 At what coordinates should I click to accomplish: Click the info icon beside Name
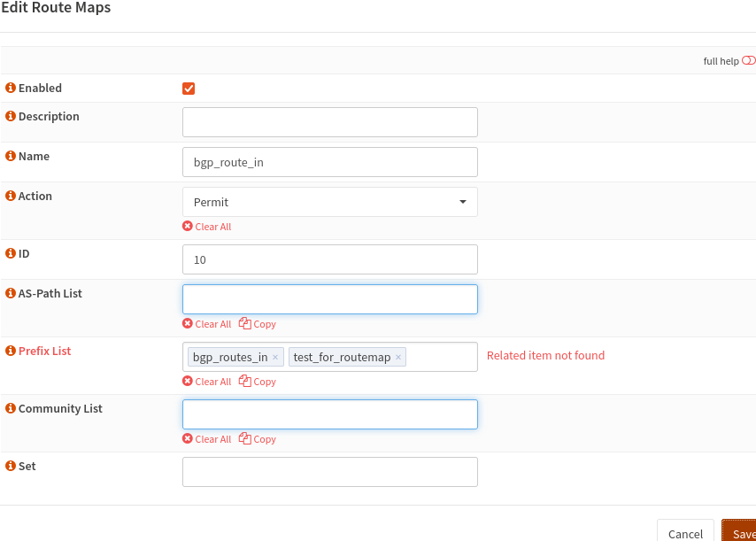point(10,156)
